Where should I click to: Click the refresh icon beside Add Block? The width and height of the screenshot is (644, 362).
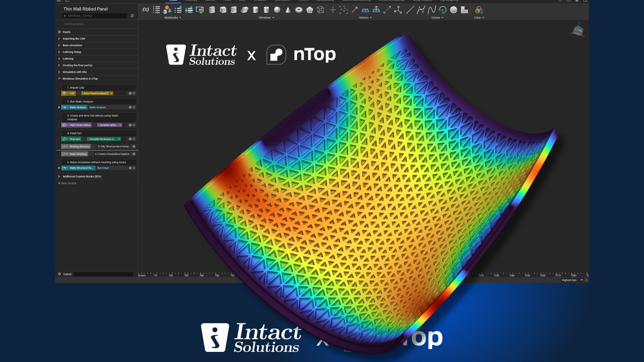click(132, 16)
